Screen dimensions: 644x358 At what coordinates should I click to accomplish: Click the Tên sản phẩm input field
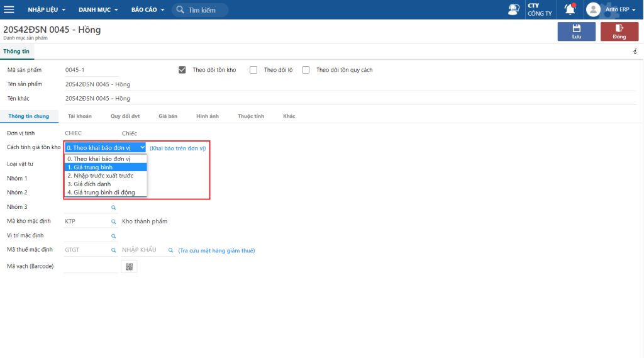350,84
